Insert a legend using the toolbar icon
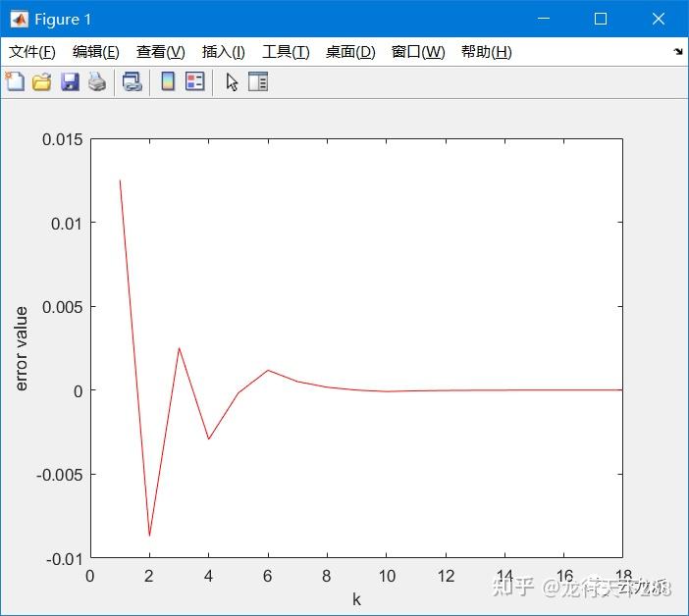Image resolution: width=689 pixels, height=616 pixels. pos(195,81)
